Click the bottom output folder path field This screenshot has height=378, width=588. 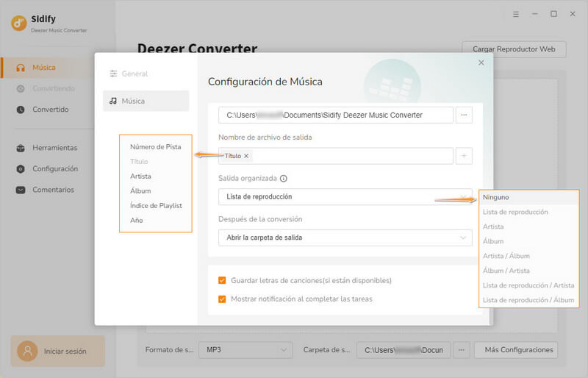(404, 350)
